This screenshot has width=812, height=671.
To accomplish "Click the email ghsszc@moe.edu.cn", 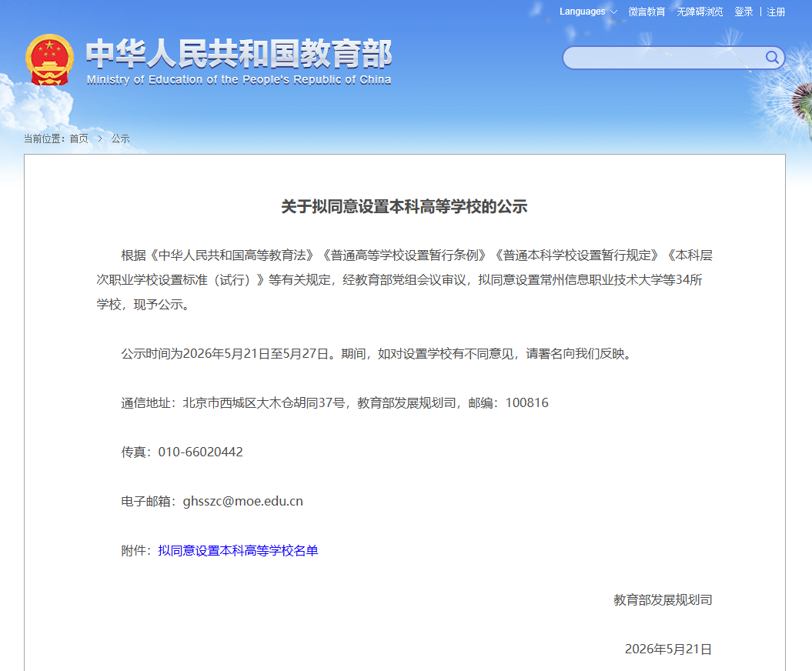I will [x=243, y=502].
